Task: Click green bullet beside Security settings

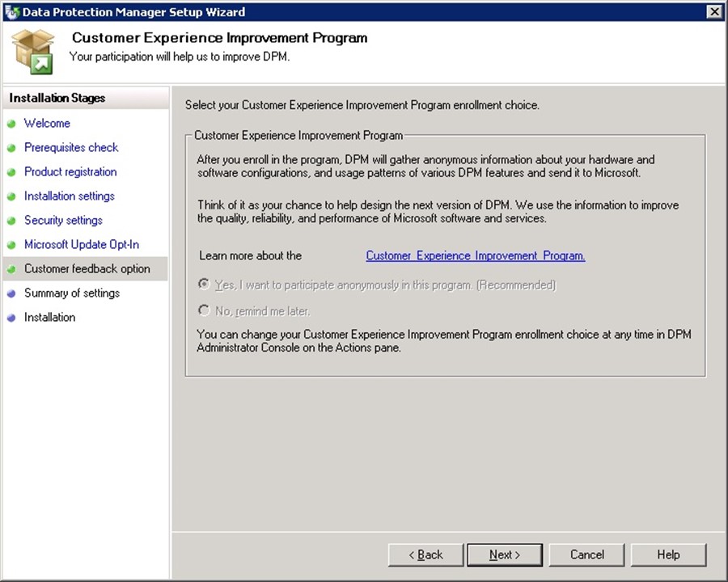Action: coord(11,221)
